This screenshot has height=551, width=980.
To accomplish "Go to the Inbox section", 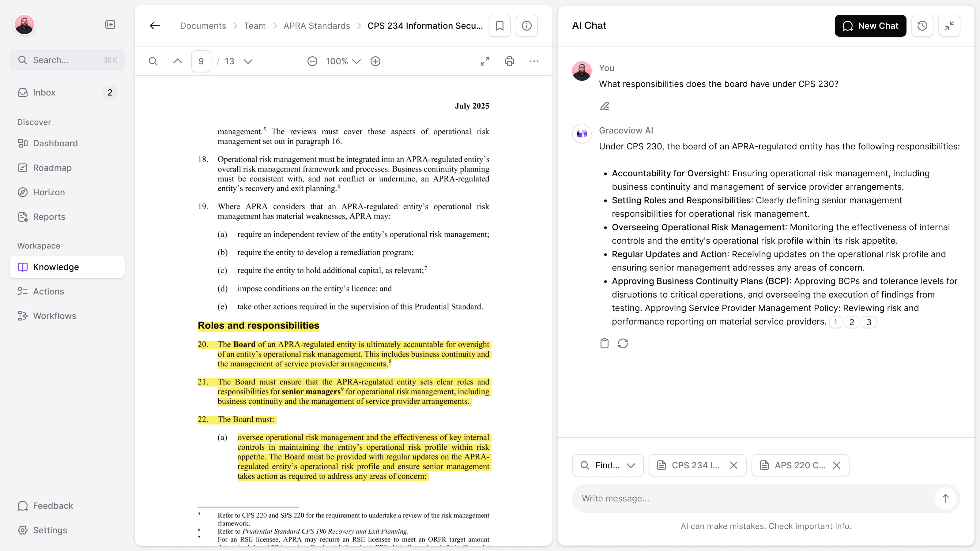I will [44, 92].
